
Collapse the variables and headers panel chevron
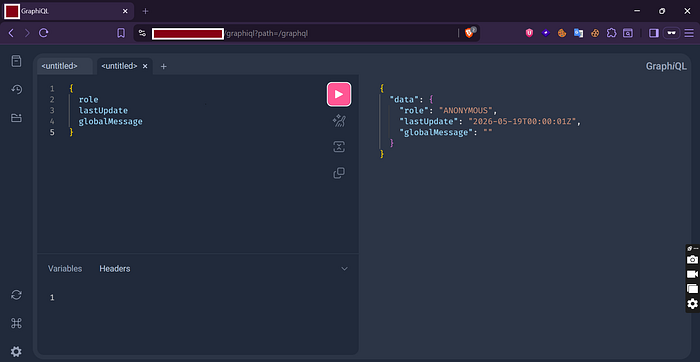344,269
